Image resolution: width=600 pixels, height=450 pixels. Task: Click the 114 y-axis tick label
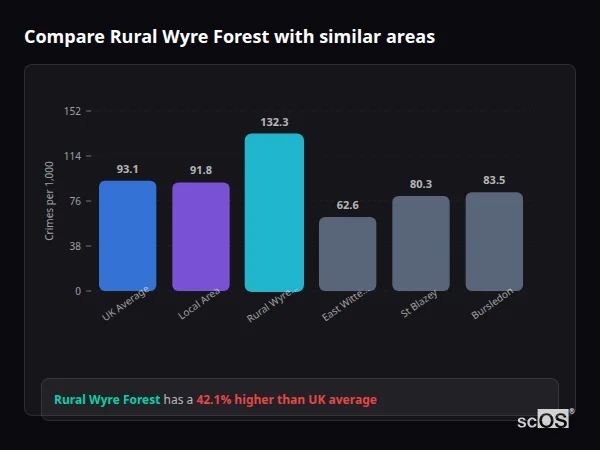click(72, 156)
